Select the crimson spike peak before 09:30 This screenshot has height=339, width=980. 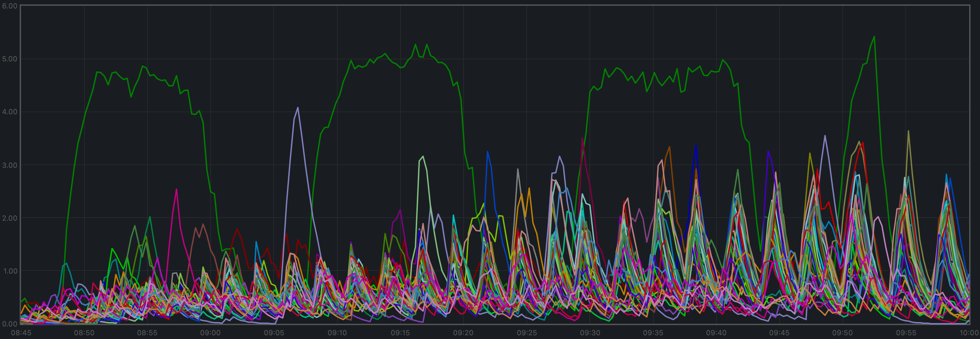(x=583, y=138)
